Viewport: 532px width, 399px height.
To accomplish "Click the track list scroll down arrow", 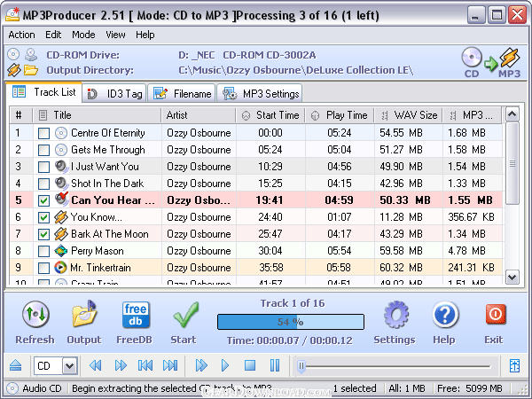I will click(512, 277).
